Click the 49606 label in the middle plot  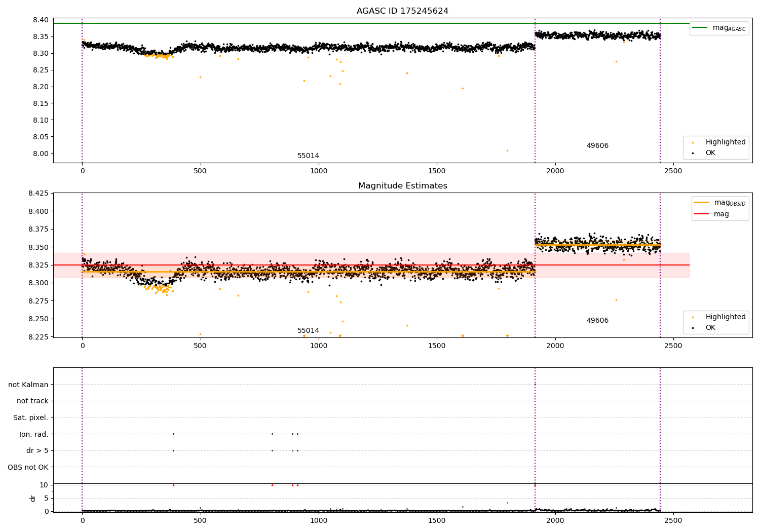click(597, 321)
